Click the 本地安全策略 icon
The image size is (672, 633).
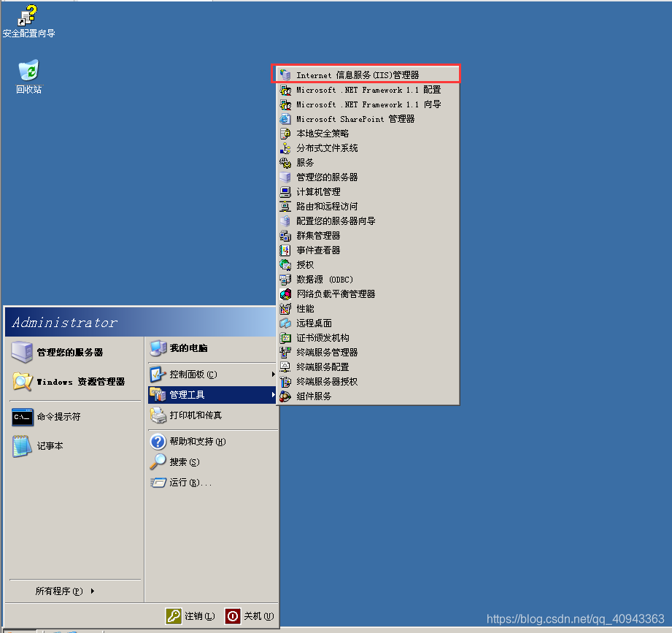[x=285, y=134]
